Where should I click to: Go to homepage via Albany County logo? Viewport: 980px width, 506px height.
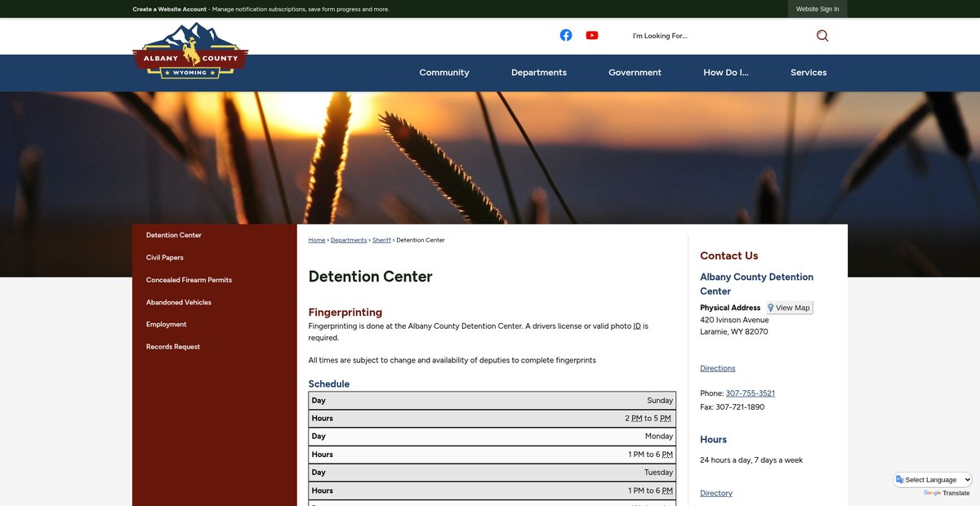(x=190, y=50)
